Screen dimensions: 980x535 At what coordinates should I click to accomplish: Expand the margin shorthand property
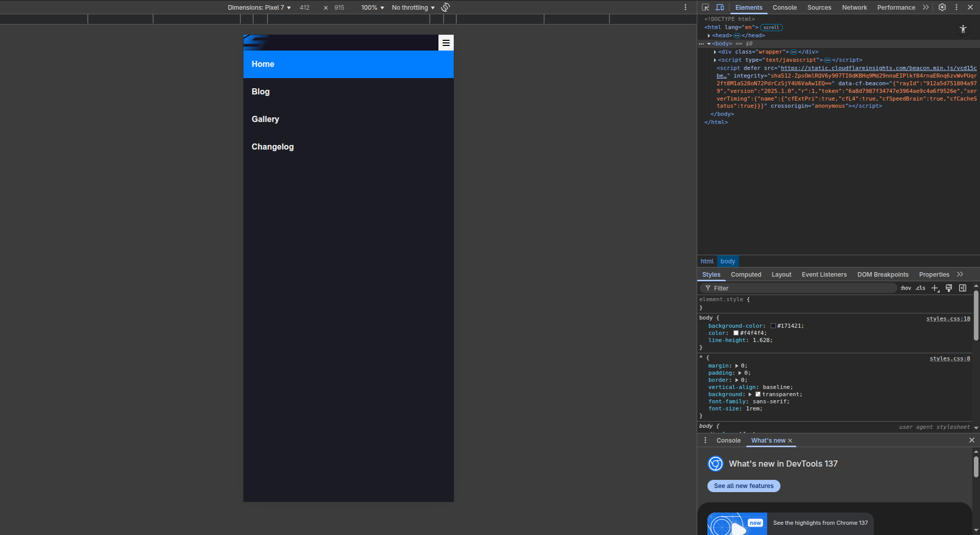pyautogui.click(x=737, y=366)
